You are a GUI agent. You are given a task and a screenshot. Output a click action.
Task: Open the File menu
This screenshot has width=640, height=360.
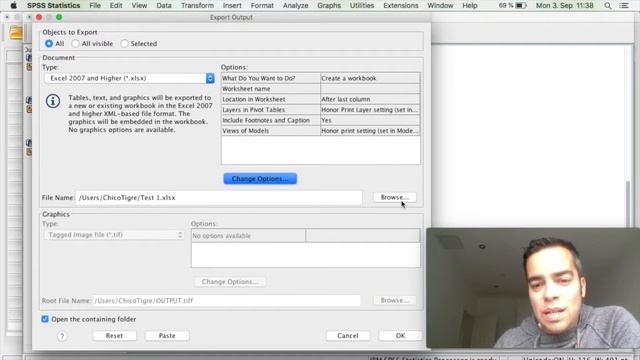click(x=95, y=5)
